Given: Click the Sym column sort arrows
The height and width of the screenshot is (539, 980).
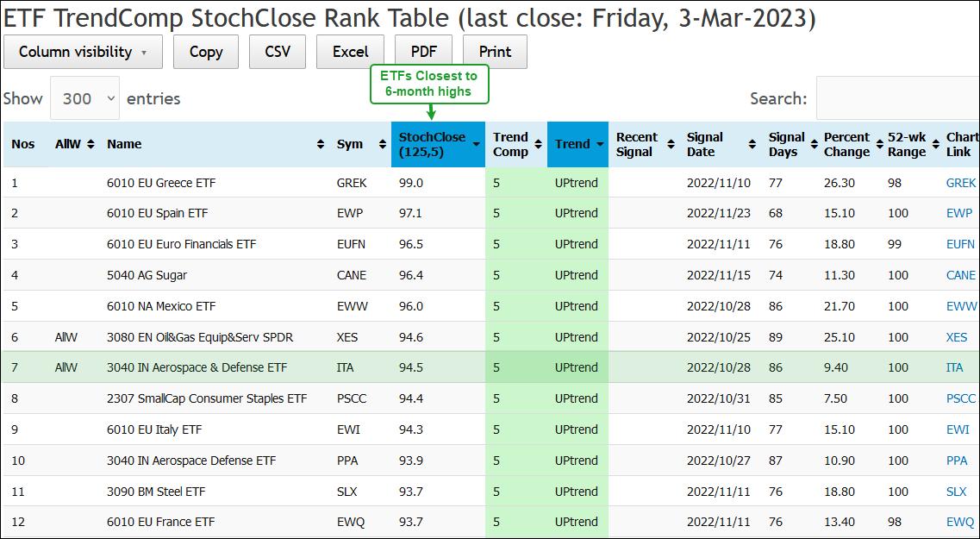Looking at the screenshot, I should click(383, 144).
